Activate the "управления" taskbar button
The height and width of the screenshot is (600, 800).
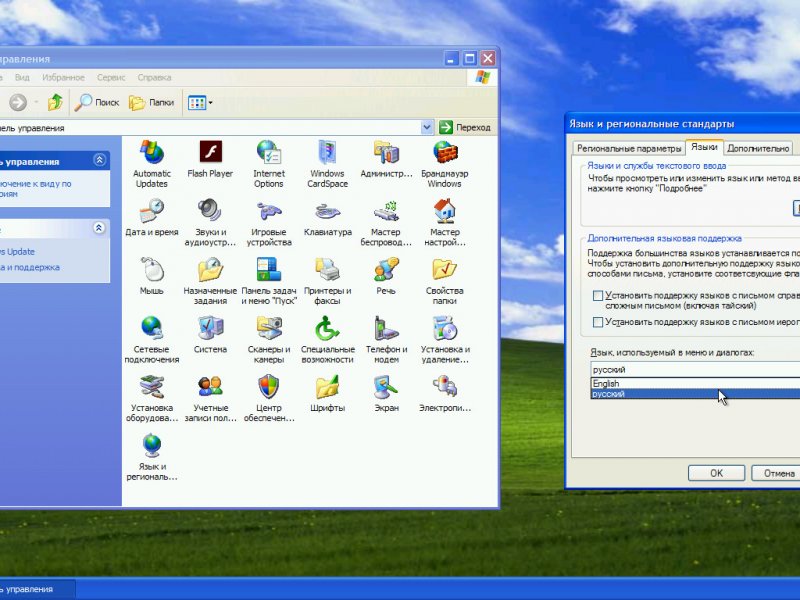point(37,589)
